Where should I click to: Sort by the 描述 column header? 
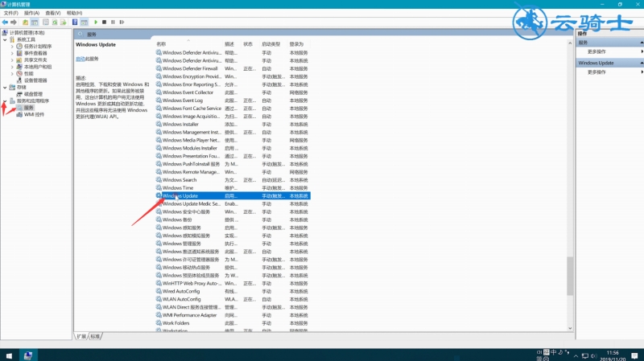[229, 44]
